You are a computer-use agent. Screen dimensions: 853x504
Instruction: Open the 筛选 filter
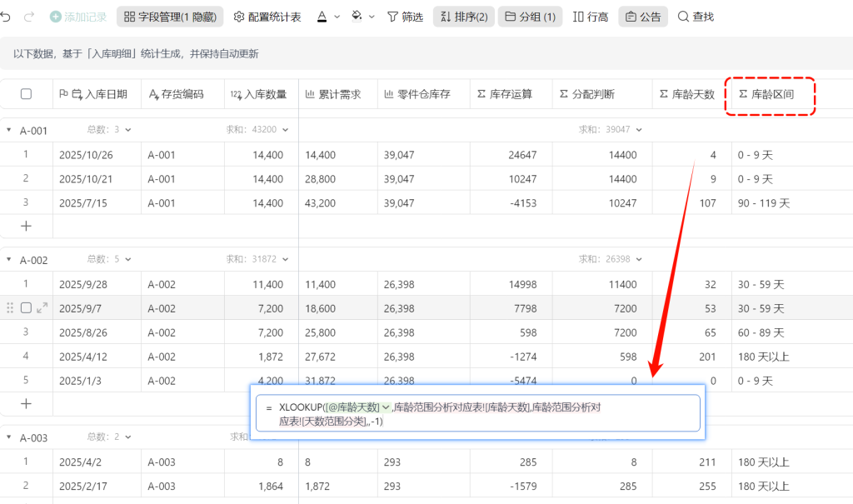coord(405,17)
